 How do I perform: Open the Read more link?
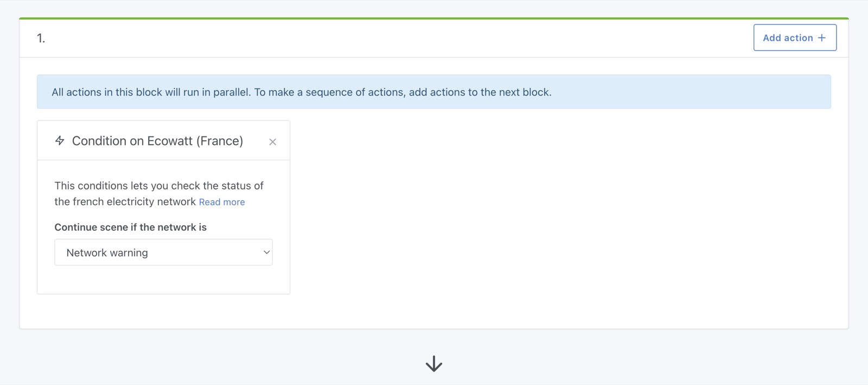click(x=221, y=202)
